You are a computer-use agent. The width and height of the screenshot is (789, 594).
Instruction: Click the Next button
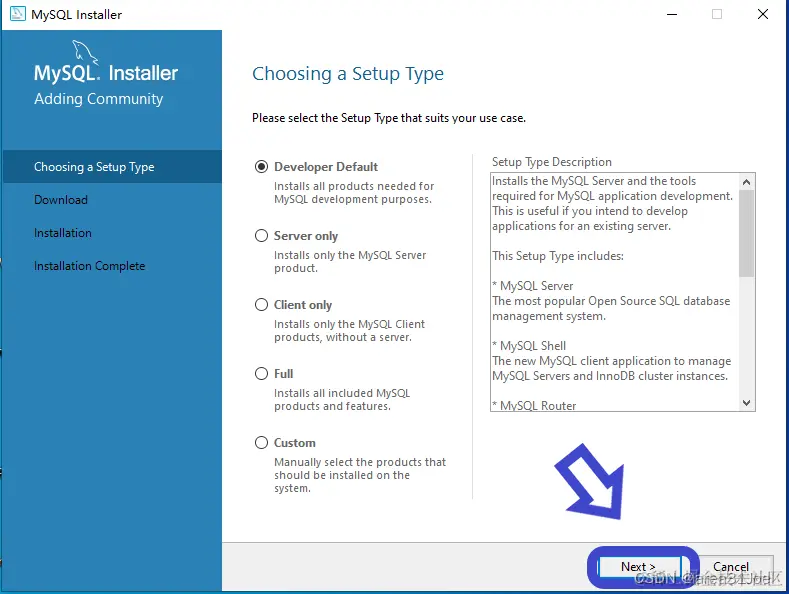[x=639, y=567]
